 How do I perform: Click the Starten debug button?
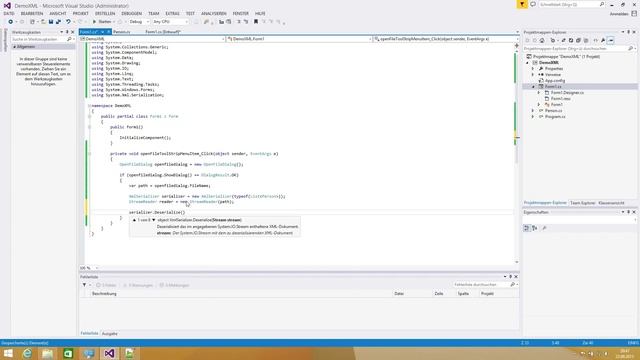tap(102, 22)
